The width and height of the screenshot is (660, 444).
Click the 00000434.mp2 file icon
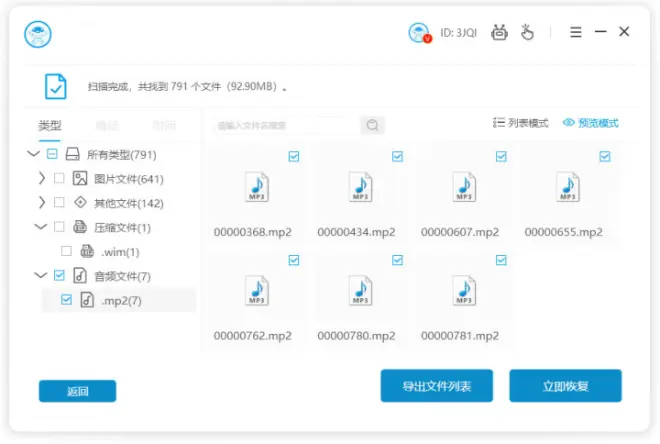360,187
